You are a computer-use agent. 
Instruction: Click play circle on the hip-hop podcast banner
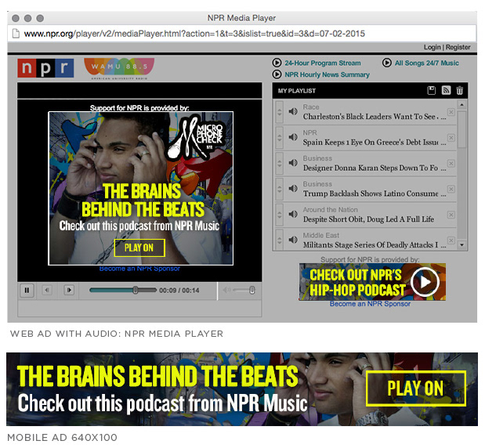425,282
